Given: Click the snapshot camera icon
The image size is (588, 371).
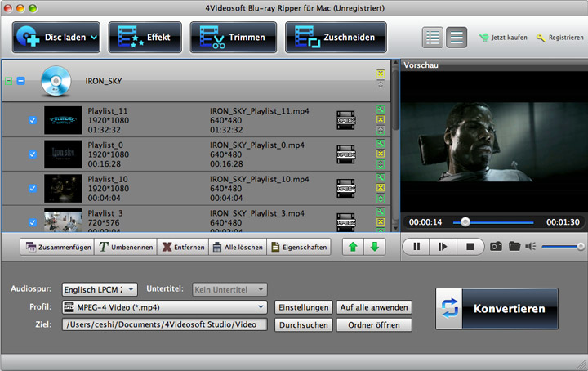Looking at the screenshot, I should 496,246.
